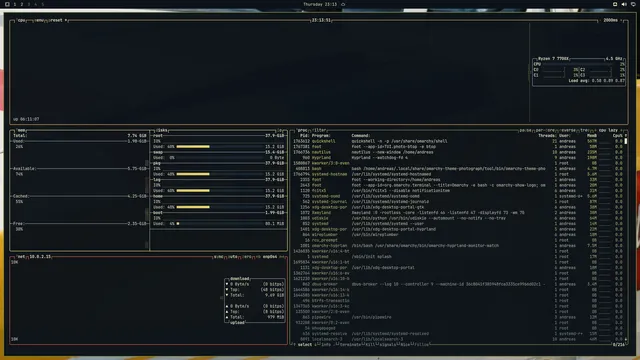Click the sync toggle in net box
Screen dimensions: 640x360
click(218, 257)
